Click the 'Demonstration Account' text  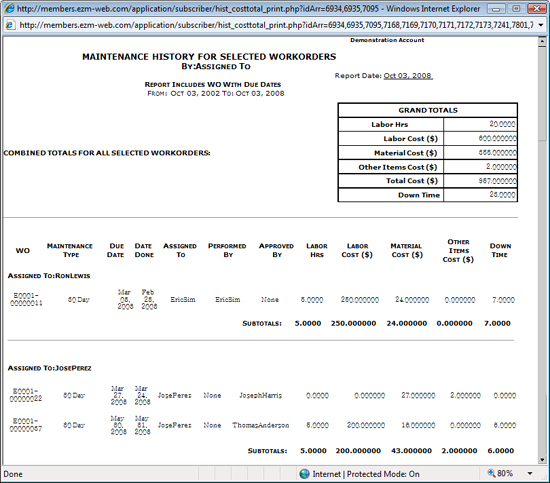pos(387,40)
